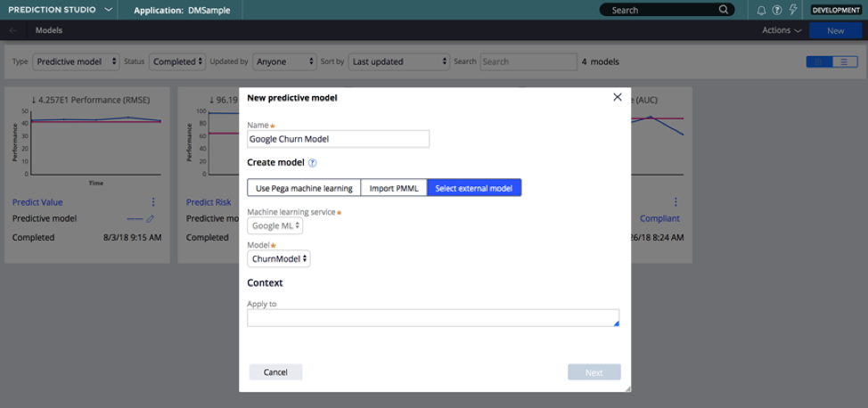Image resolution: width=868 pixels, height=408 pixels.
Task: Click the notifications bell icon
Action: 761,10
